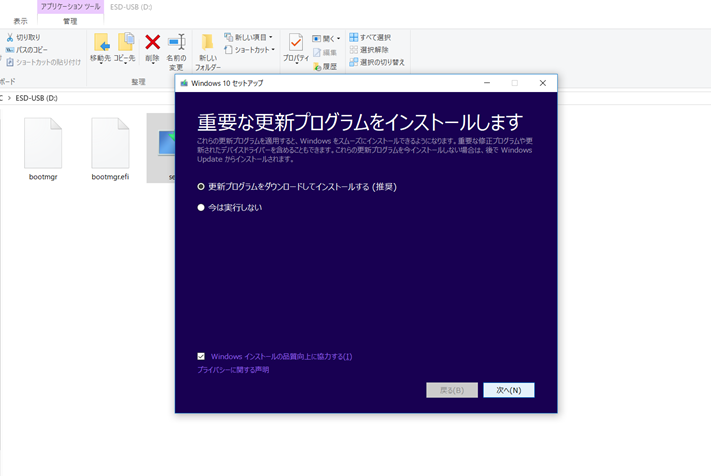Expand the Open (開く) dropdown arrow
Screen dimensions: 711x476
pos(338,39)
